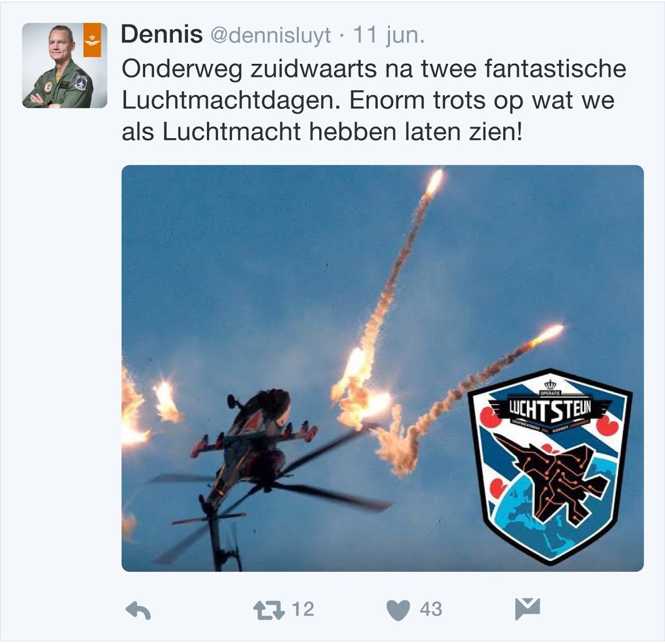Open Dennis's profile picture
The width and height of the screenshot is (665, 644).
click(64, 65)
